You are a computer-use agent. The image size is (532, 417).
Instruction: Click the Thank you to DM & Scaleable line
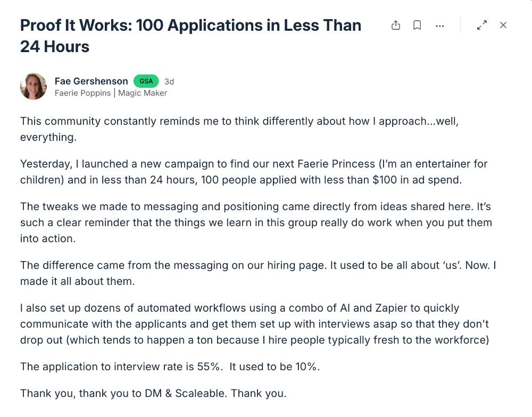pyautogui.click(x=153, y=394)
